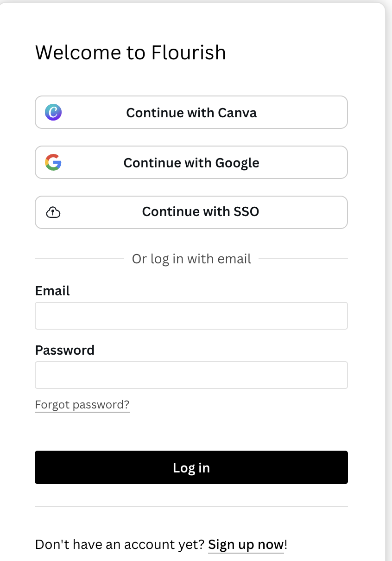The image size is (392, 561).
Task: Click into the Password input field
Action: click(x=191, y=375)
